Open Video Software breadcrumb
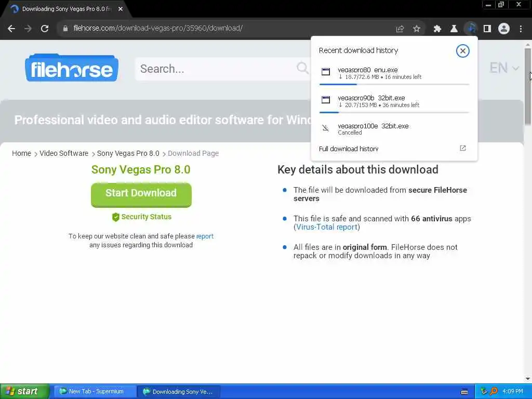This screenshot has height=399, width=532. click(64, 153)
